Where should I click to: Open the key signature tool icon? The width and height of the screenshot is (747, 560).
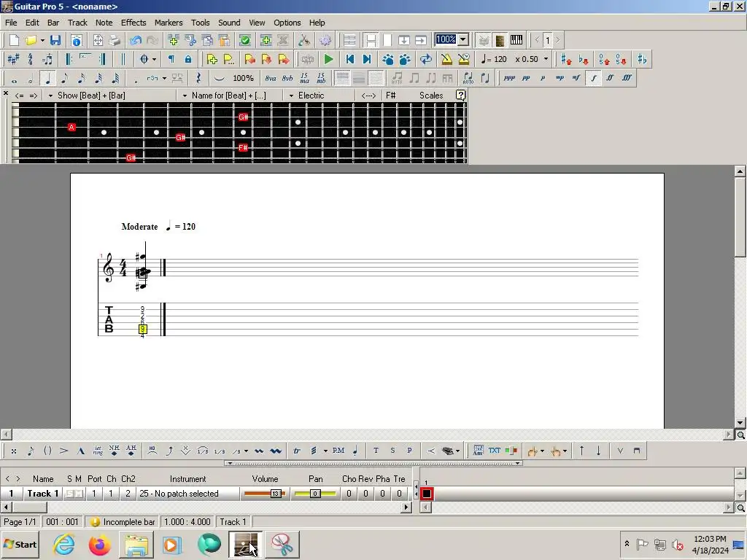point(13,60)
